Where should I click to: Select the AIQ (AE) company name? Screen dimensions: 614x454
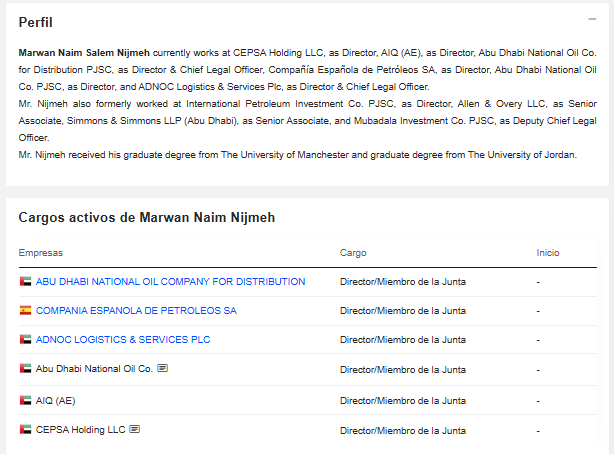pyautogui.click(x=55, y=400)
